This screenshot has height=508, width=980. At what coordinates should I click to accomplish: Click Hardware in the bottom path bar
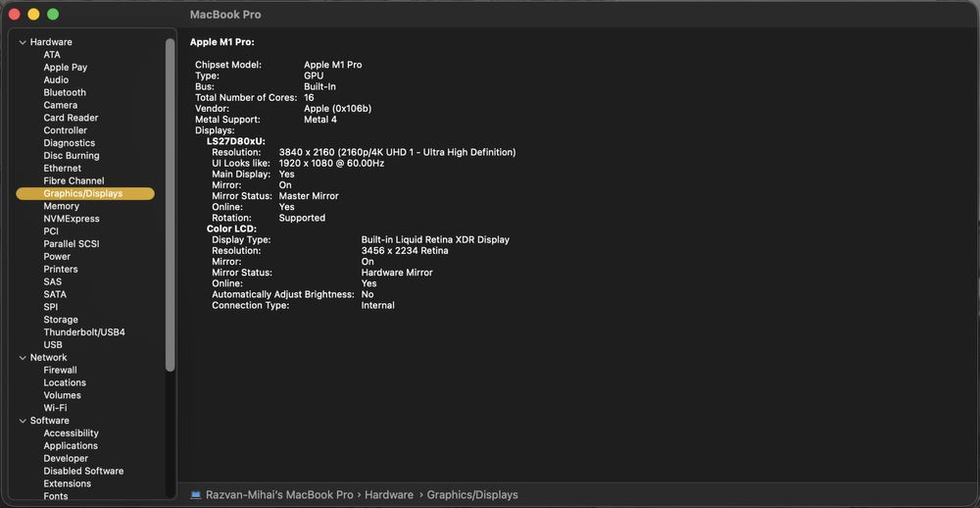[389, 495]
